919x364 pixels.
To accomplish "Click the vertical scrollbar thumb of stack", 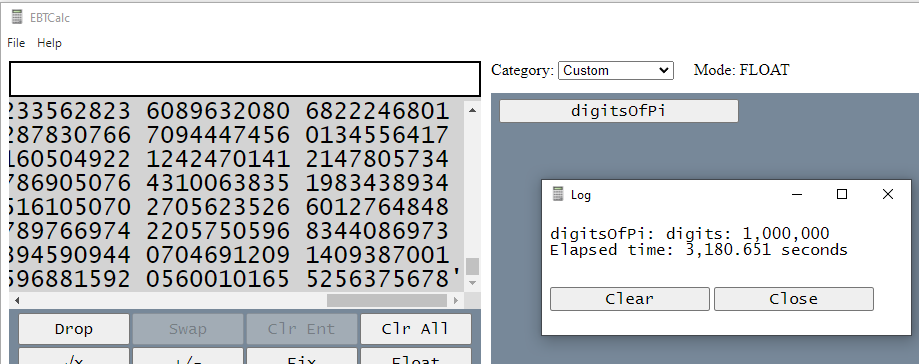I will tap(472, 267).
